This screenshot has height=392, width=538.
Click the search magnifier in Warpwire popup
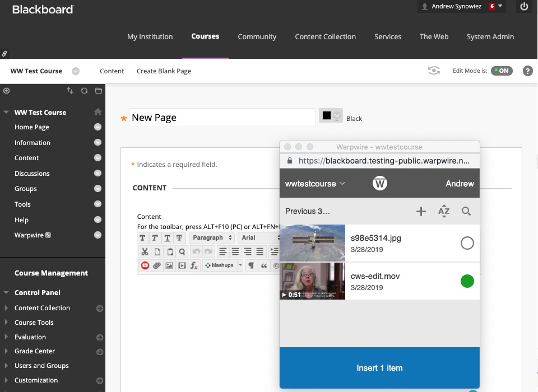[x=466, y=211]
